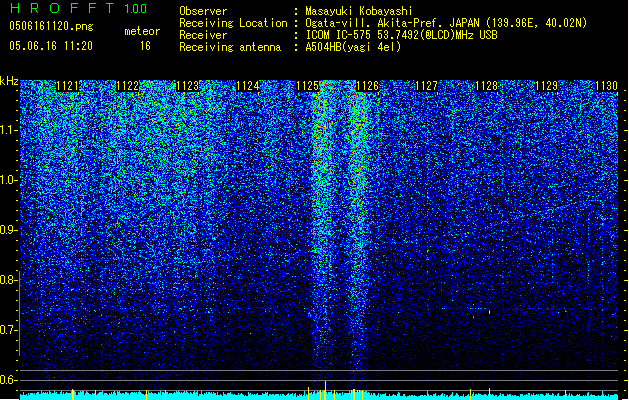Screen dimensions: 629x400
Task: Click the 1123 time marker
Action: tap(187, 86)
